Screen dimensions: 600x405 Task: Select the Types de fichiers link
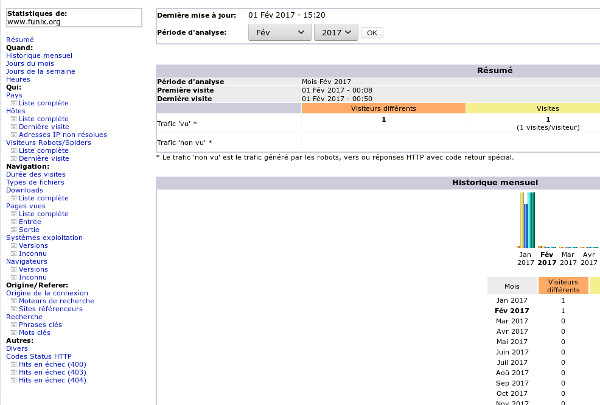coord(36,182)
